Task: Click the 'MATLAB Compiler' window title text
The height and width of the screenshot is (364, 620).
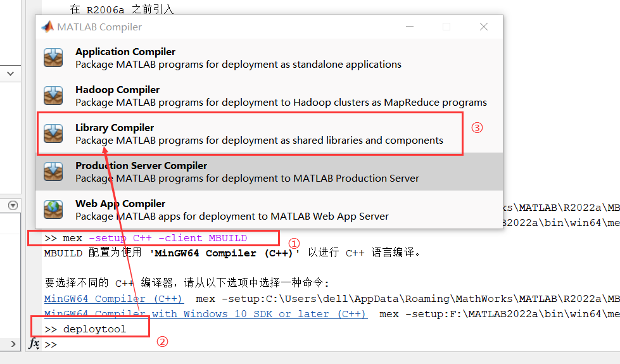Action: pos(99,27)
